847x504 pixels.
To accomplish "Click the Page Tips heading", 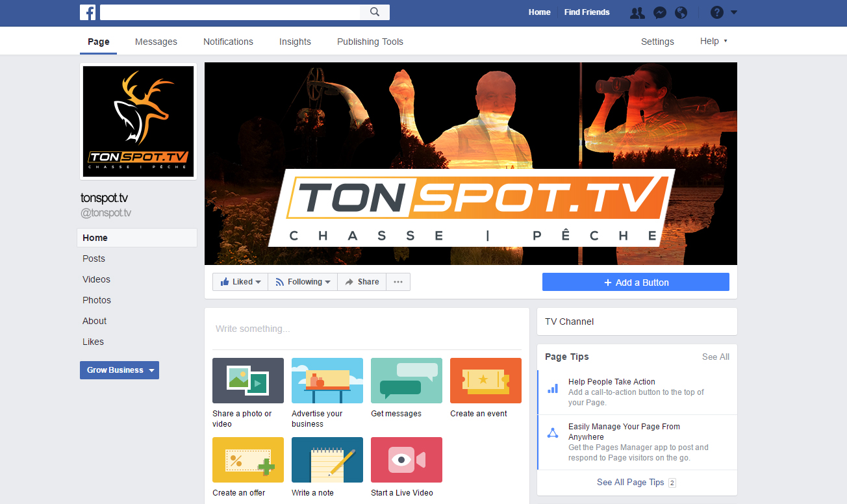I will pos(567,357).
